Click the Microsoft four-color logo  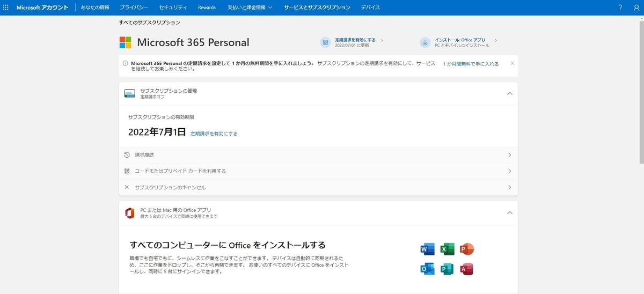[125, 42]
